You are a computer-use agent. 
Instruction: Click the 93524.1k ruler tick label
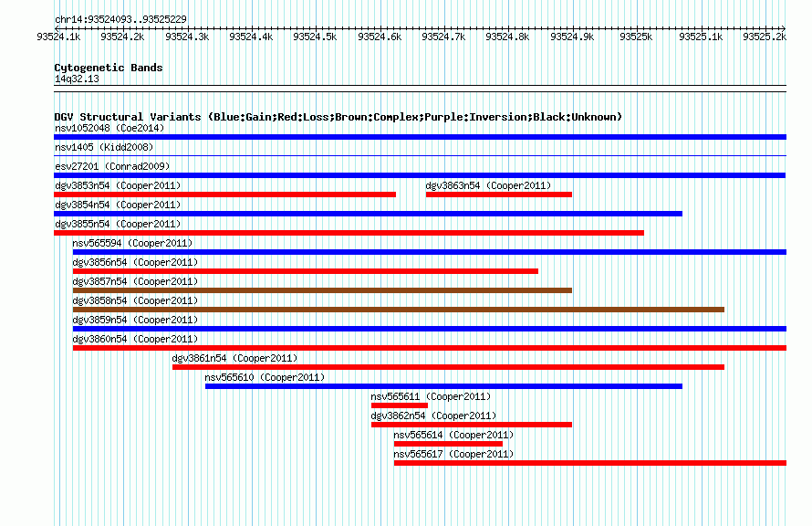pos(58,37)
